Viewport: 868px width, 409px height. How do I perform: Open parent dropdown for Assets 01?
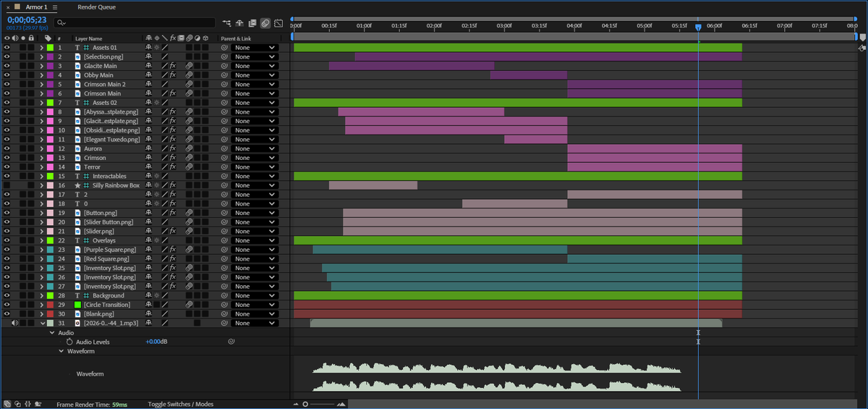pyautogui.click(x=255, y=48)
